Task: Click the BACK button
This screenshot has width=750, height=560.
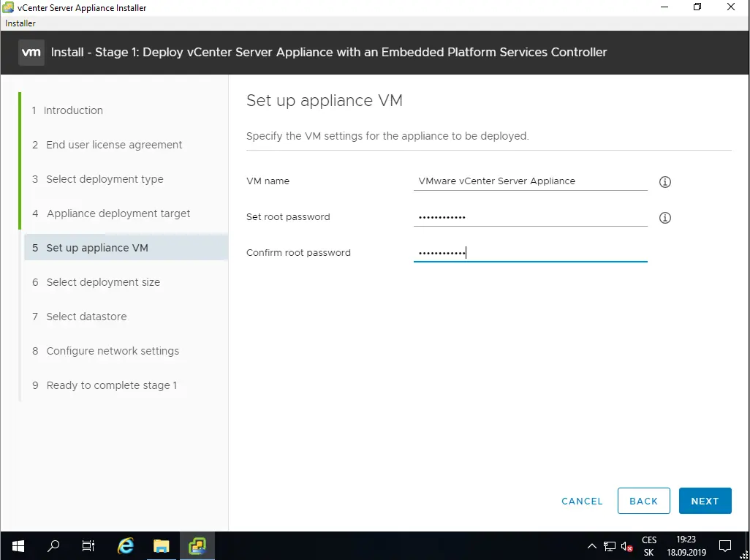Action: click(643, 501)
